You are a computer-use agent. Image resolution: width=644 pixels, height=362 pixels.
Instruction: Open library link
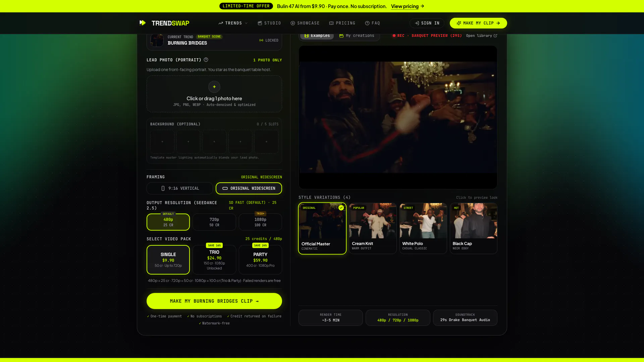coord(482,36)
